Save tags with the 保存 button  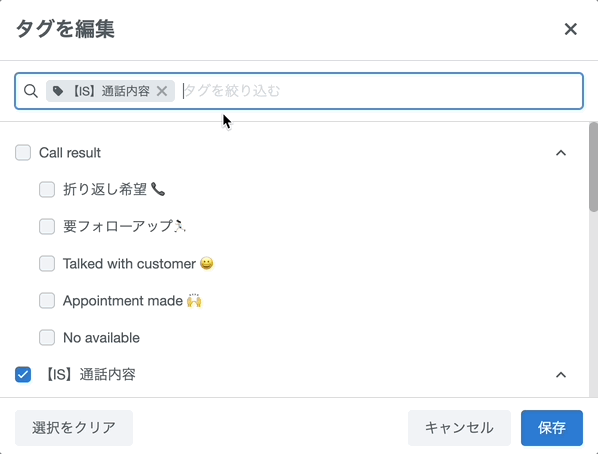tap(552, 428)
